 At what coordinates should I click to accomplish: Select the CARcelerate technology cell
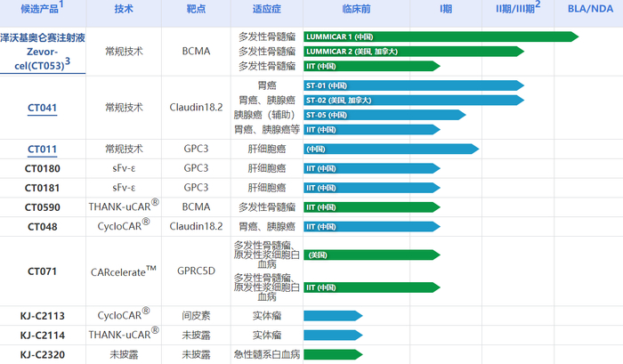pos(124,271)
